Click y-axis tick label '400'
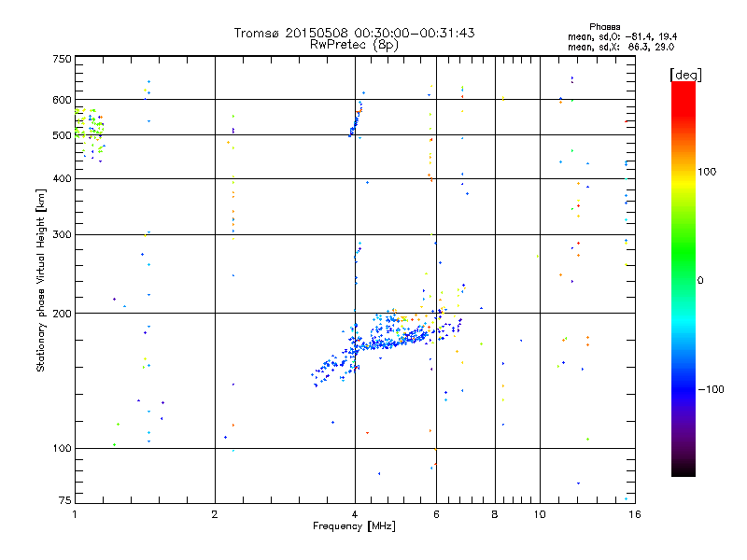This screenshot has height=560, width=747. pyautogui.click(x=62, y=178)
